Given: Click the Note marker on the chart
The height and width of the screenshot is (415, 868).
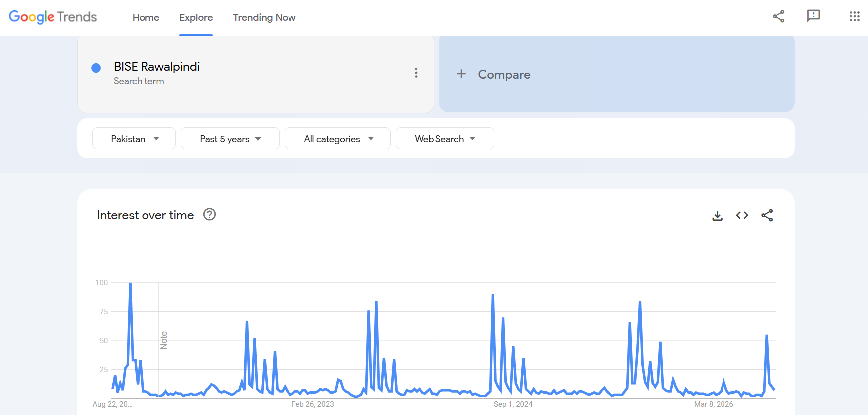Looking at the screenshot, I should tap(164, 340).
